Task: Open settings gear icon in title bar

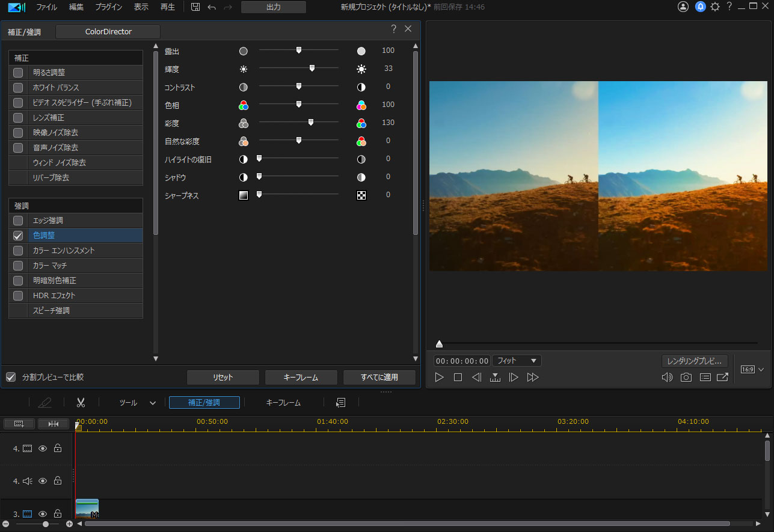Action: 714,7
